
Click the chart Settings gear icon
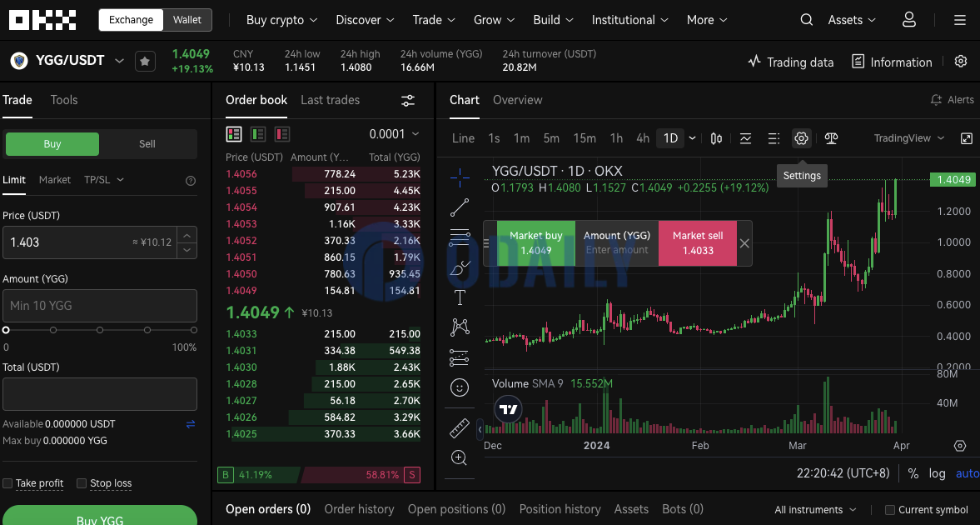pyautogui.click(x=801, y=138)
